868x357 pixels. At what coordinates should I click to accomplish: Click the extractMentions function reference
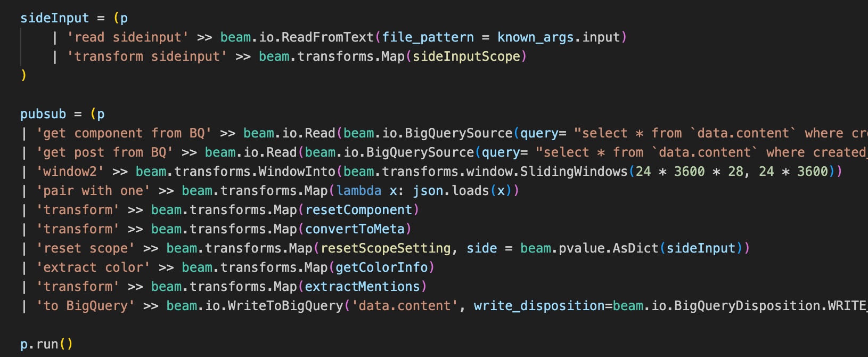click(x=362, y=287)
